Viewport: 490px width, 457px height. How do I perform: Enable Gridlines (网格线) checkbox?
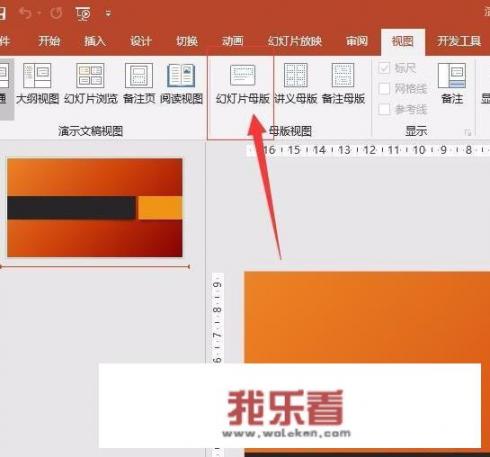coord(384,89)
